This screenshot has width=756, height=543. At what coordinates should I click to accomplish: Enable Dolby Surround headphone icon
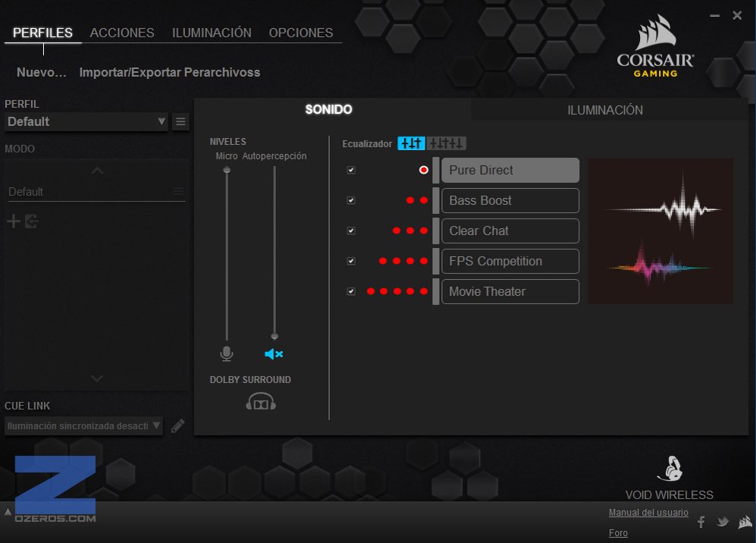click(x=261, y=401)
